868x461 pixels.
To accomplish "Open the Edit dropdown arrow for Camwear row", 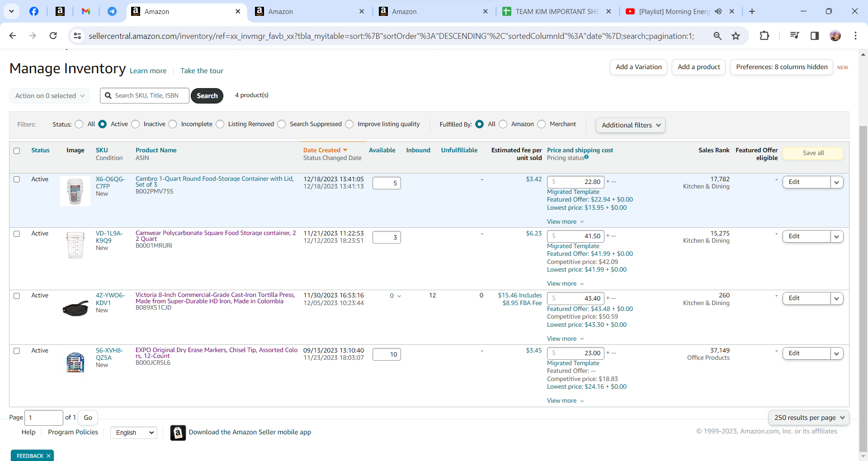I will (x=837, y=236).
